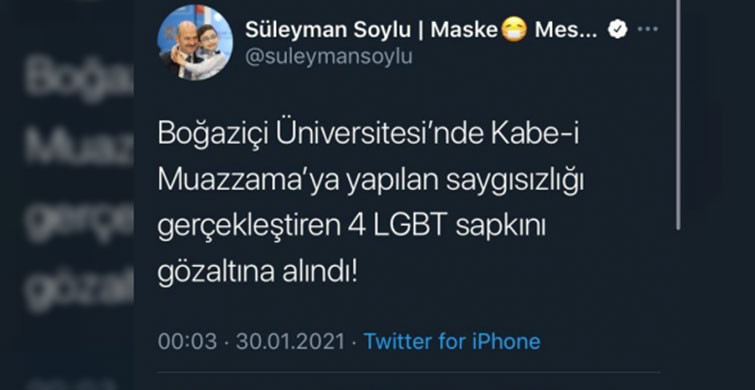
Task: Click the truncated 'Mes...' name ending
Action: pyautogui.click(x=566, y=30)
